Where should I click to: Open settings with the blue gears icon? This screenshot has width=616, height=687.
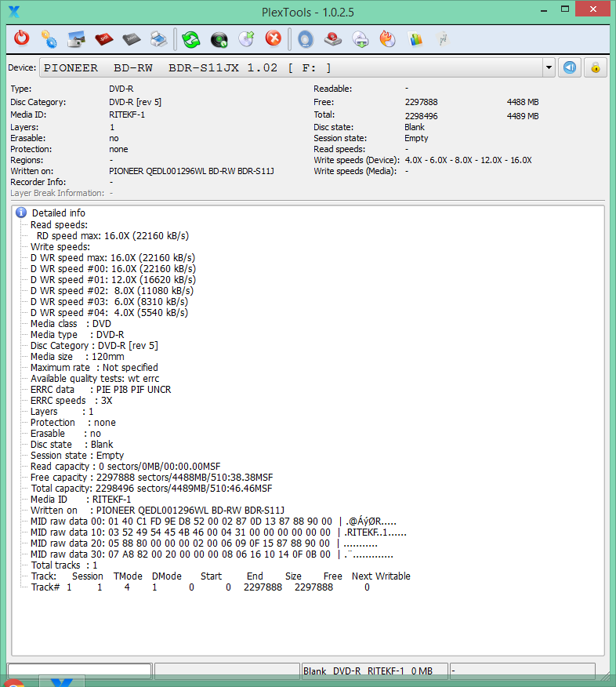pos(49,39)
